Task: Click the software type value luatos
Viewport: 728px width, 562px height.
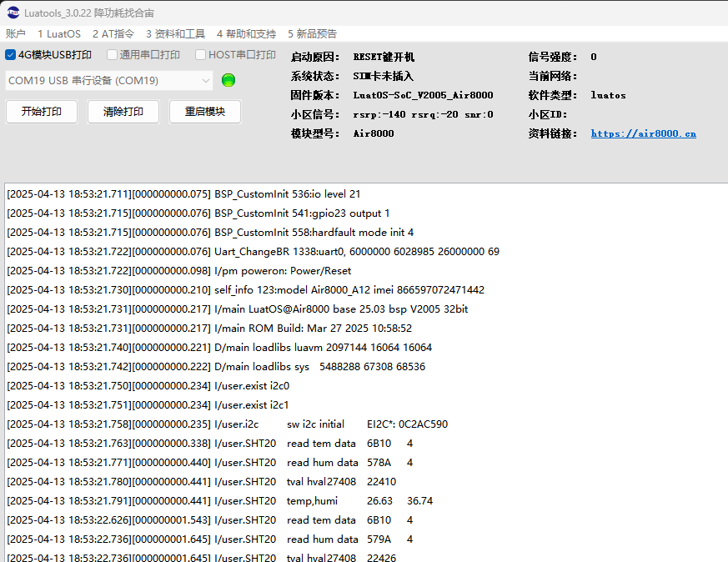Action: 608,95
